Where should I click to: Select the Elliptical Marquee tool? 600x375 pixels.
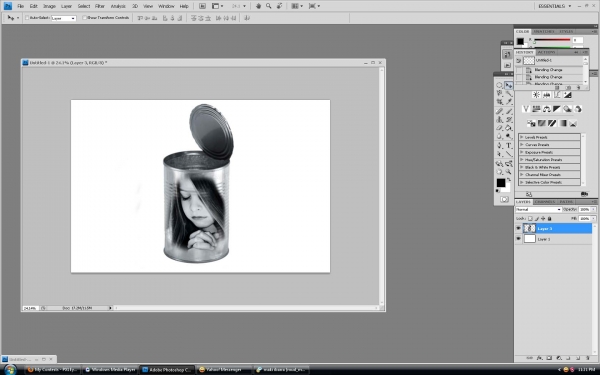[x=500, y=85]
